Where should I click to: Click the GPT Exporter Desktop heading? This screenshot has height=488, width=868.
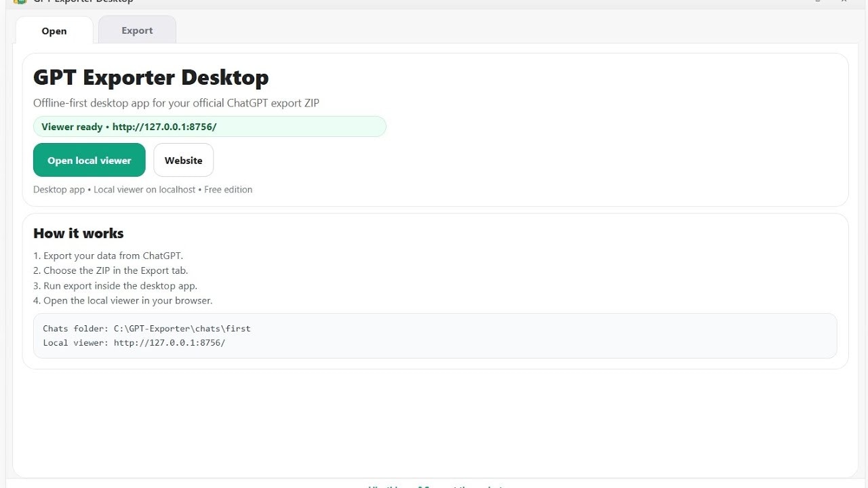151,77
